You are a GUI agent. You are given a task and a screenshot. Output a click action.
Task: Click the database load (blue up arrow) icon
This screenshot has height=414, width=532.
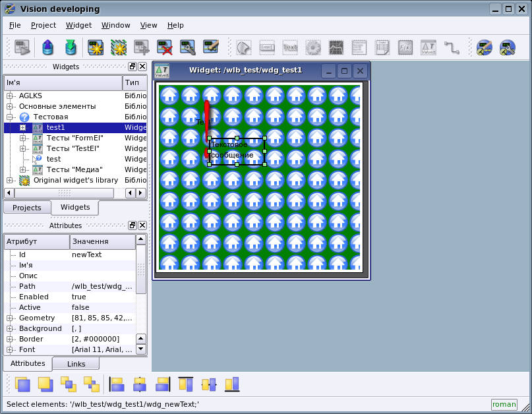pyautogui.click(x=47, y=47)
